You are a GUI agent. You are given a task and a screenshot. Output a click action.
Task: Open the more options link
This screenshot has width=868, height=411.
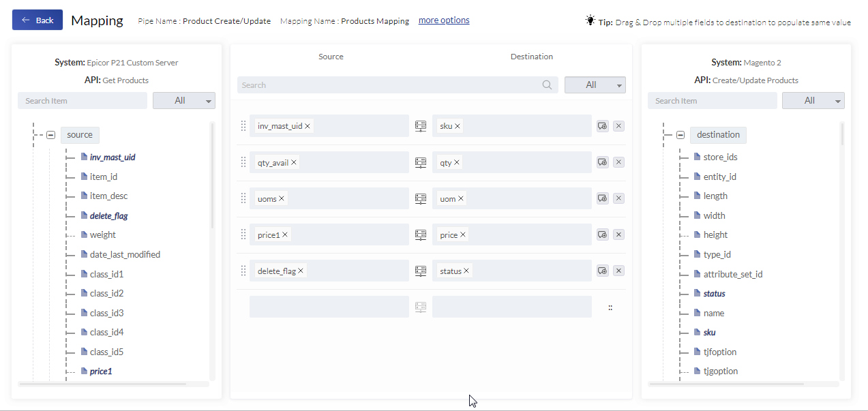point(444,20)
